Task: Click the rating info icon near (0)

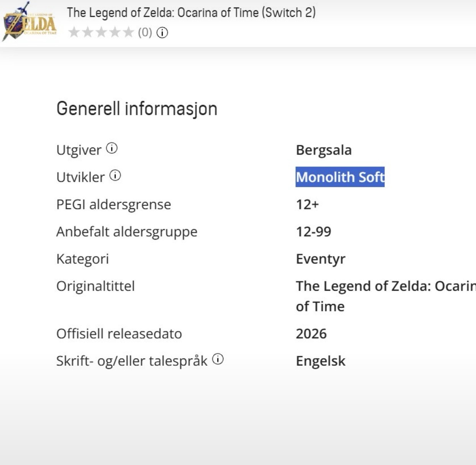Action: (x=162, y=33)
